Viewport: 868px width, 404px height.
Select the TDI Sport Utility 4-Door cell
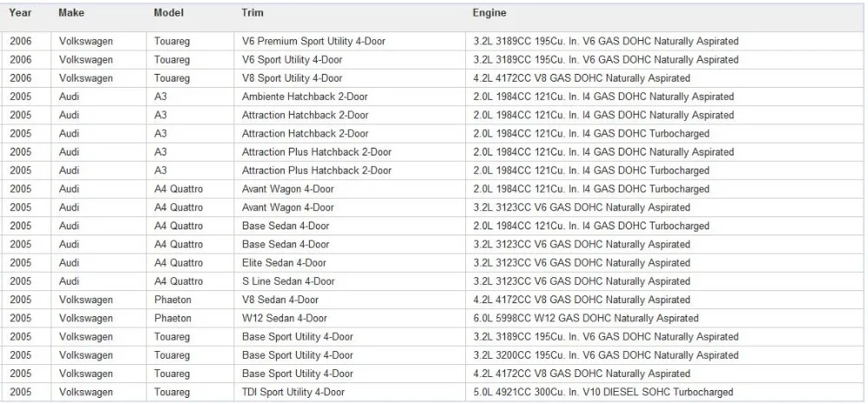click(350, 393)
